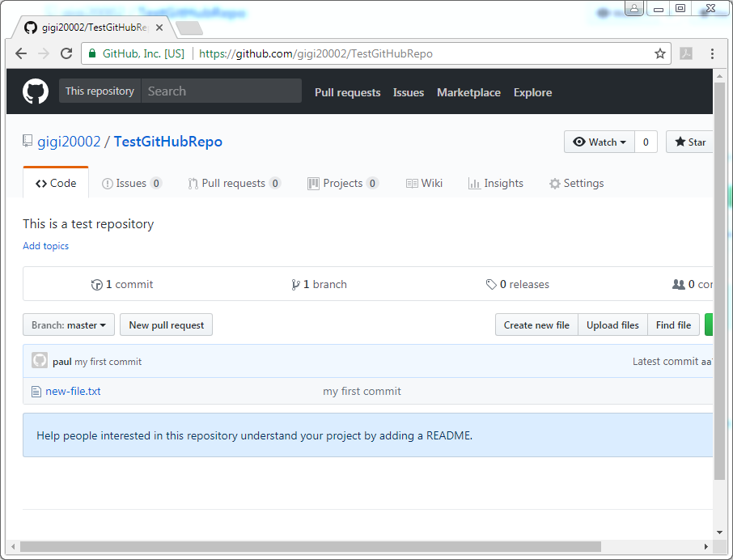View the 1 branch link

(319, 285)
